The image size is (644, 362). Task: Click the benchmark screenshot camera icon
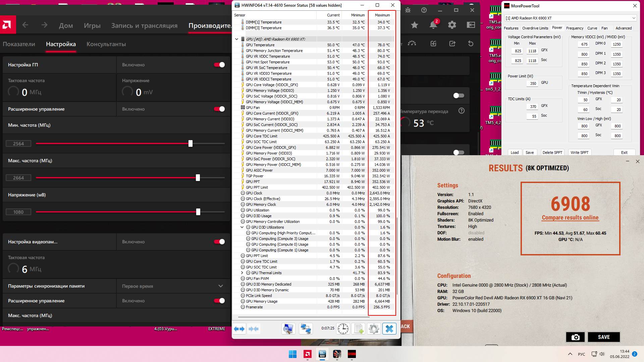(575, 337)
